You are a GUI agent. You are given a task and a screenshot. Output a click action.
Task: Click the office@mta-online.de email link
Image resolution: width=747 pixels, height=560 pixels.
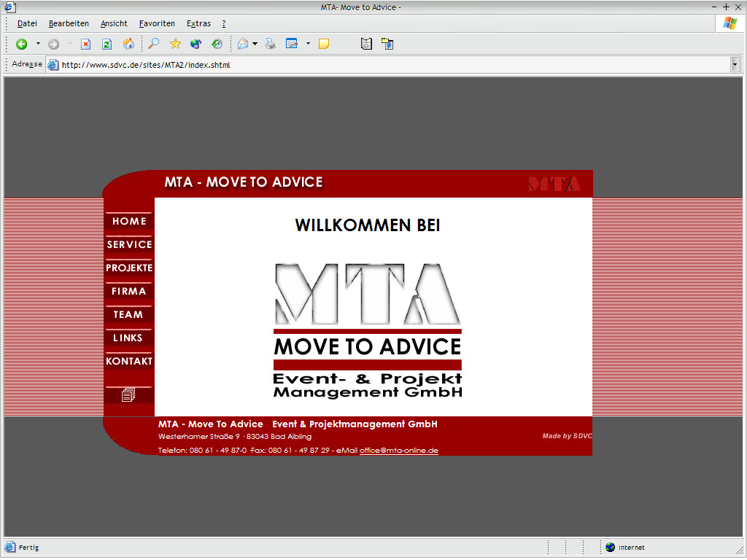(x=398, y=451)
